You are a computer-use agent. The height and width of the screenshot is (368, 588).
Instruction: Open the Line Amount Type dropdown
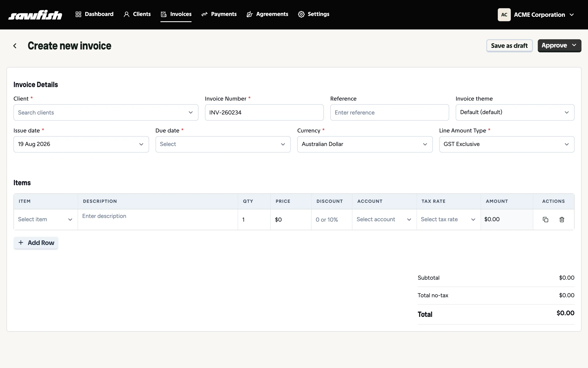507,144
